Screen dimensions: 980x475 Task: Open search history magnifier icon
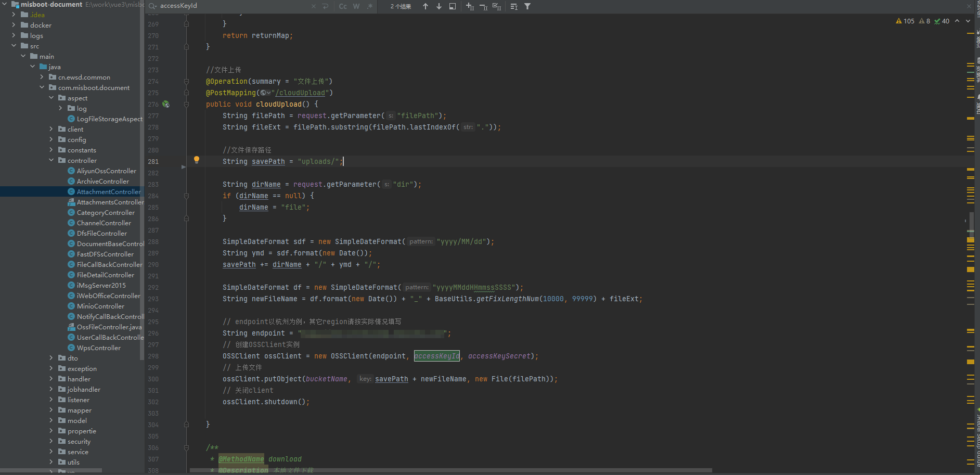click(x=152, y=6)
